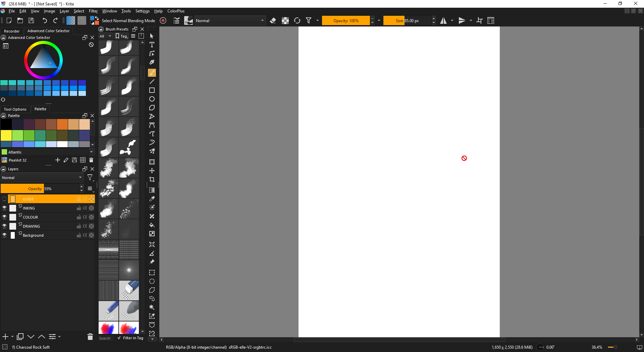Image resolution: width=644 pixels, height=352 pixels.
Task: Toggle eraser mode in top toolbar
Action: coord(273,20)
